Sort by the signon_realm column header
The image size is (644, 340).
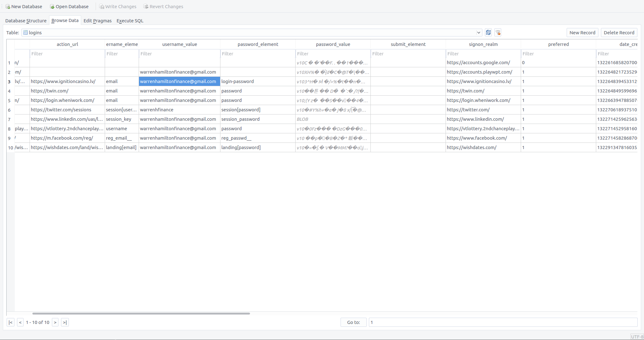483,44
